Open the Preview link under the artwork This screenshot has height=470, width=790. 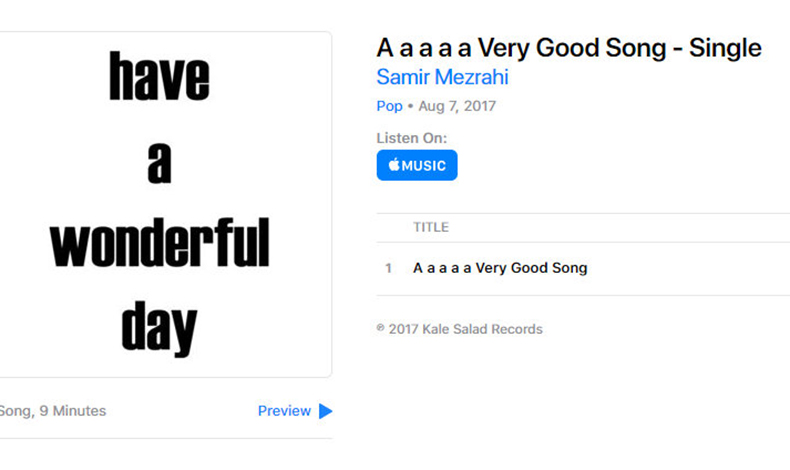(x=284, y=411)
